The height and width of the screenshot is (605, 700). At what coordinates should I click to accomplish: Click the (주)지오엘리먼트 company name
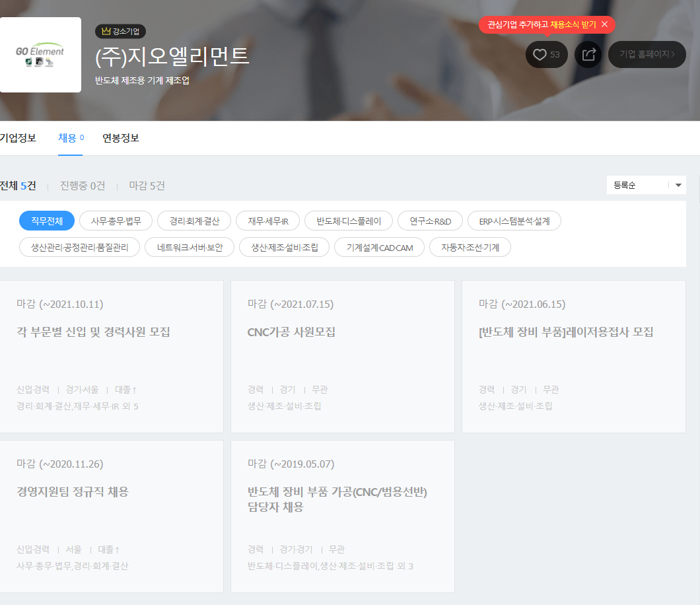point(172,56)
